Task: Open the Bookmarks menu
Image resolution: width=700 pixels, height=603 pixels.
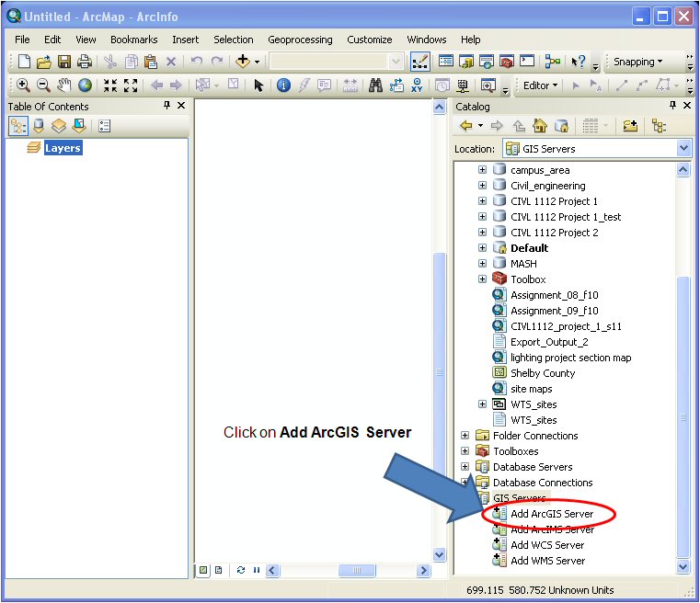Action: 134,40
